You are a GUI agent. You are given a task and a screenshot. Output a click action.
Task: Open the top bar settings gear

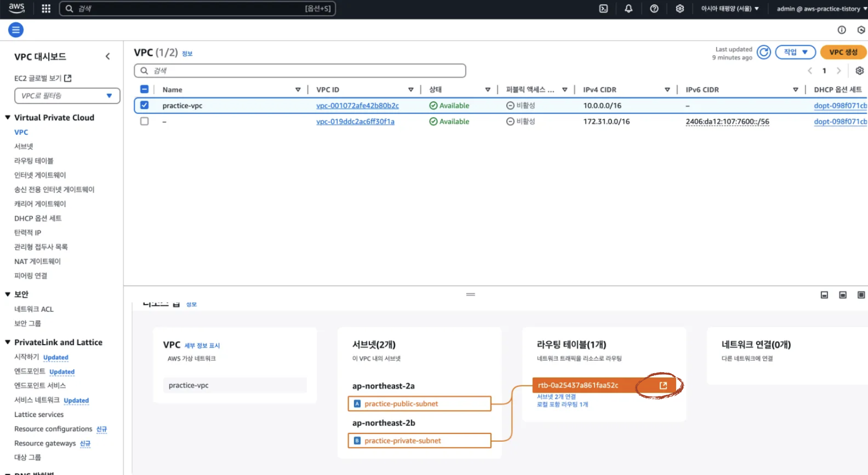coord(680,9)
